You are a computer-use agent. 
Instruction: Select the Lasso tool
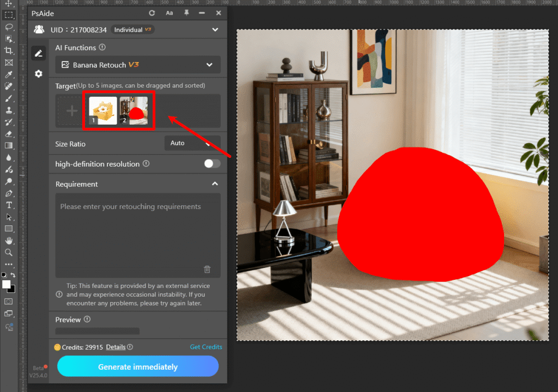click(8, 27)
